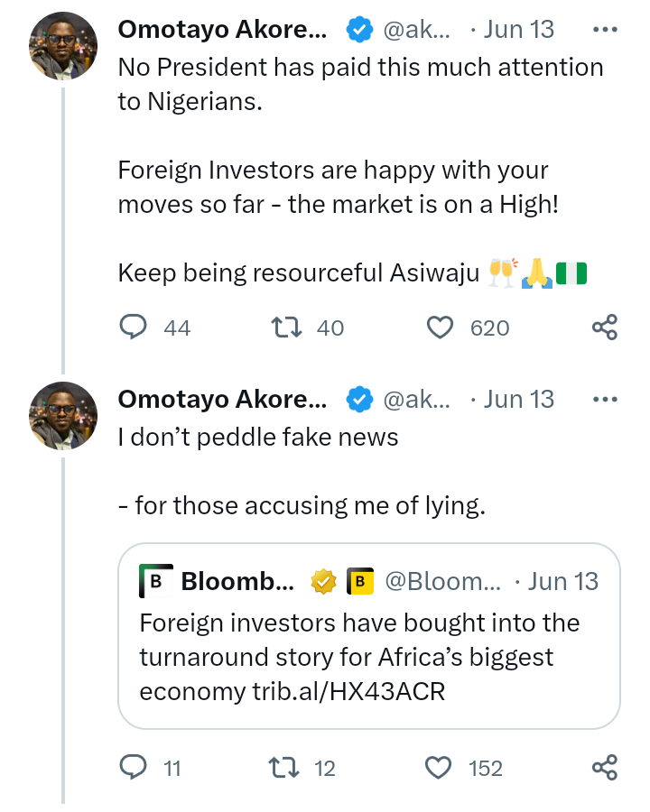The image size is (650, 812).
Task: Share the first tweet via share icon
Action: (604, 328)
